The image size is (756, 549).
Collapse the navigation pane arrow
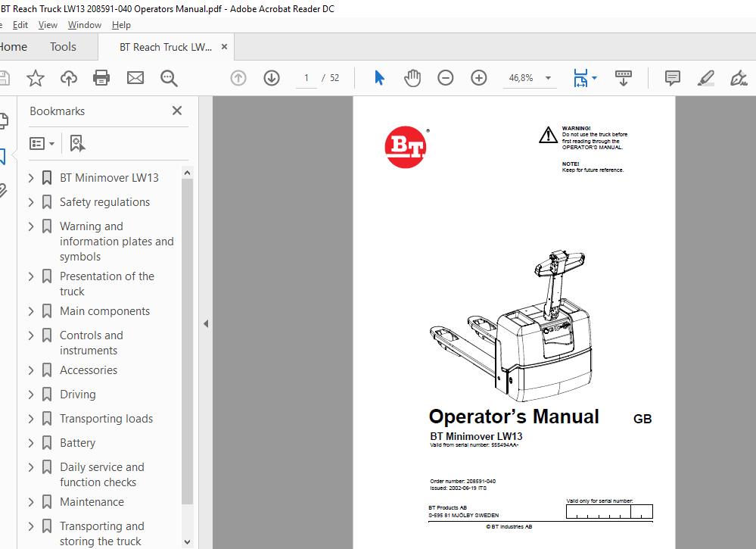(206, 323)
